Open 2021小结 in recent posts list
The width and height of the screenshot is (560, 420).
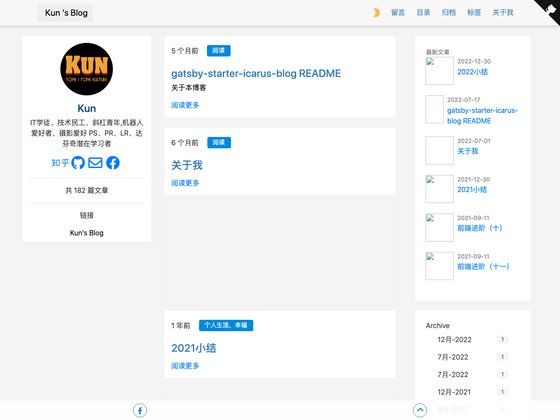[x=472, y=190]
